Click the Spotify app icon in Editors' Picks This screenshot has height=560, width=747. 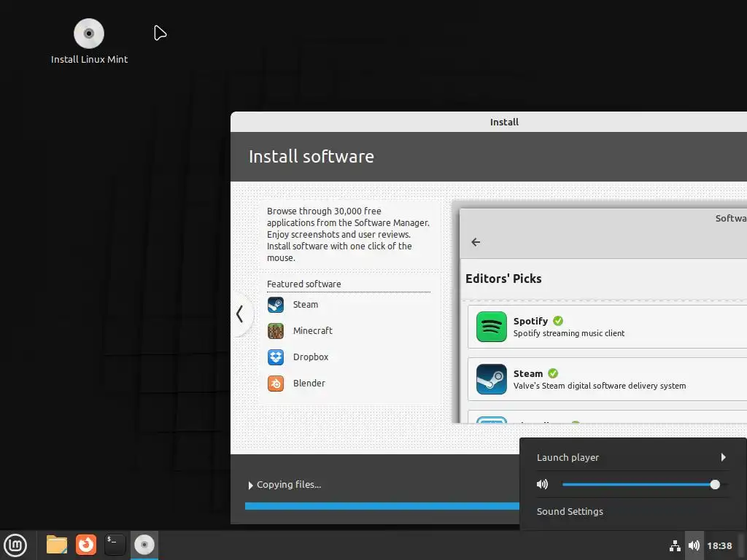(491, 327)
